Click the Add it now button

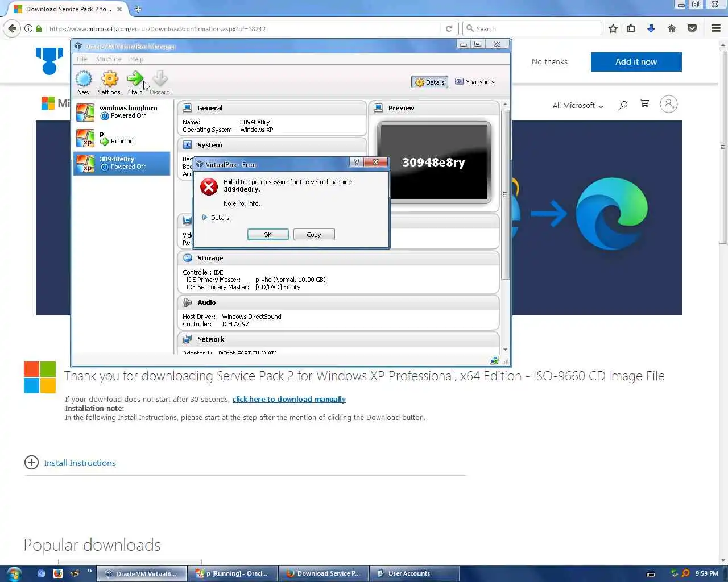pyautogui.click(x=636, y=62)
